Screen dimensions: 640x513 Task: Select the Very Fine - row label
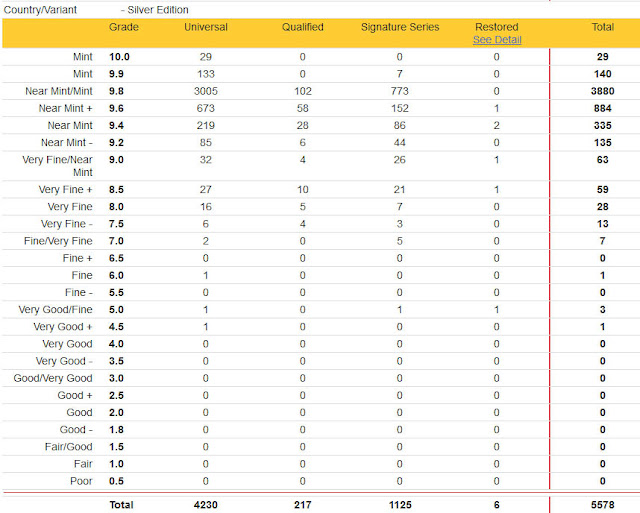pyautogui.click(x=67, y=224)
